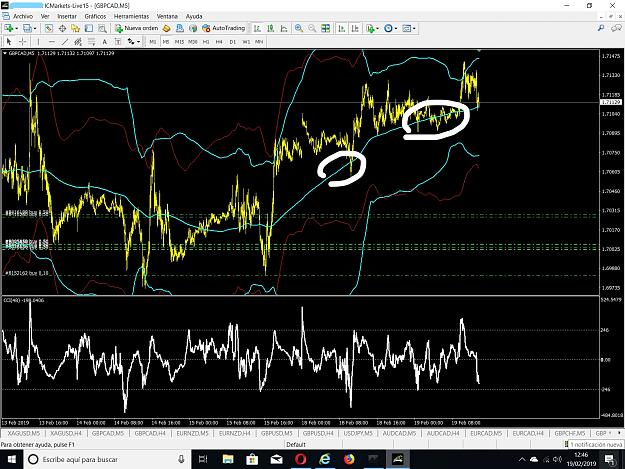625x469 pixels.
Task: Open the Ver menu
Action: [45, 16]
